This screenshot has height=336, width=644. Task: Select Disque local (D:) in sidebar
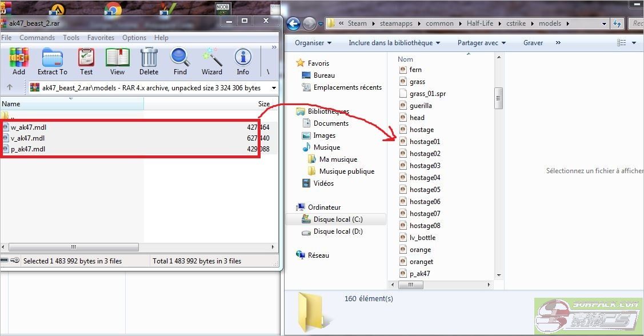coord(338,231)
